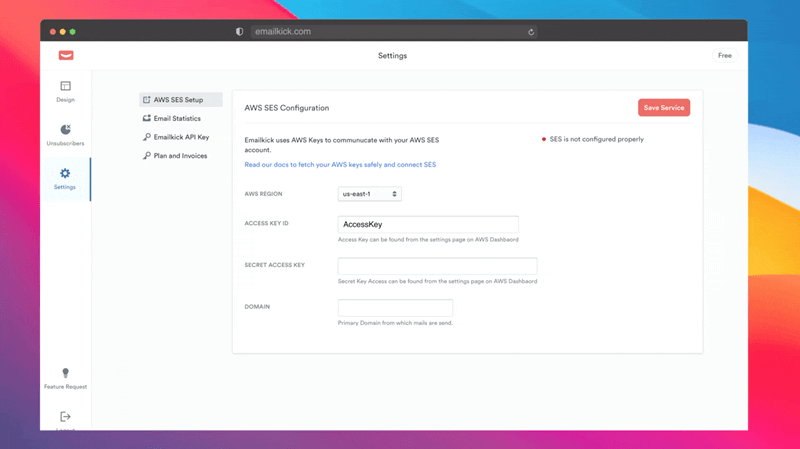The image size is (800, 449).
Task: Click the Email Statistics icon
Action: point(146,118)
